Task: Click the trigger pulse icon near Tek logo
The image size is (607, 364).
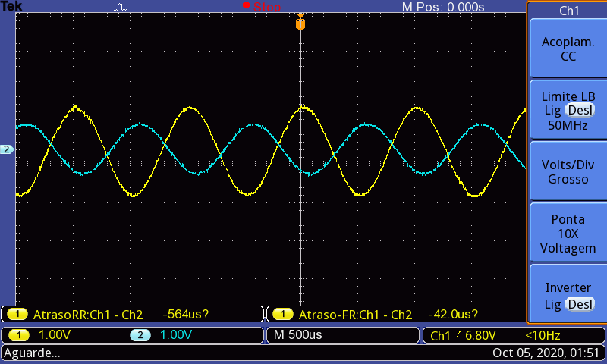Action: point(121,7)
